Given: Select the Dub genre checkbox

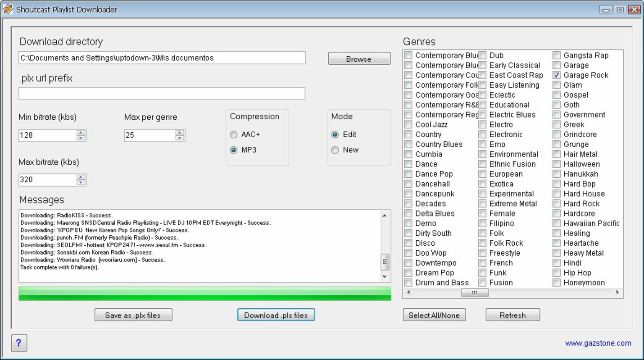Looking at the screenshot, I should click(482, 55).
